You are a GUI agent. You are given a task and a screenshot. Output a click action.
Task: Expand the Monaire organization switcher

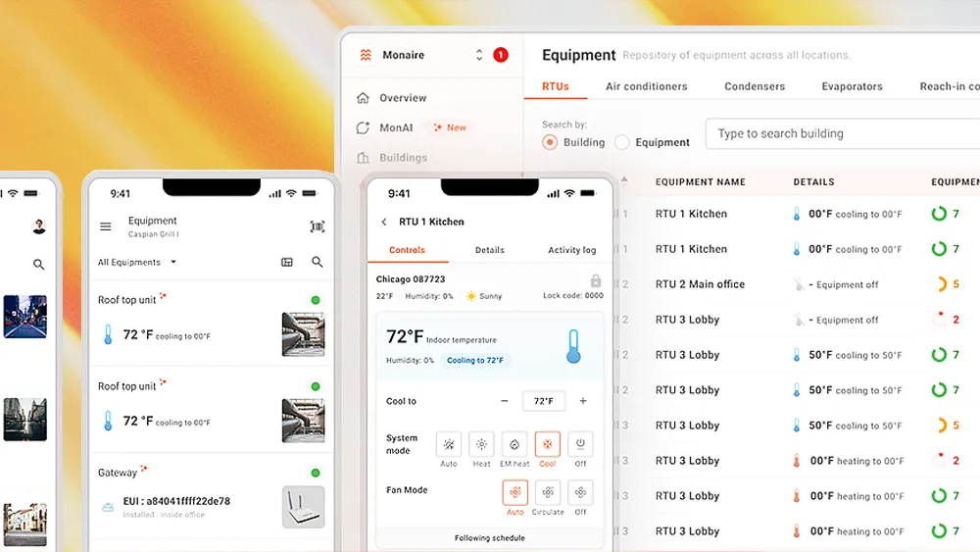[479, 55]
